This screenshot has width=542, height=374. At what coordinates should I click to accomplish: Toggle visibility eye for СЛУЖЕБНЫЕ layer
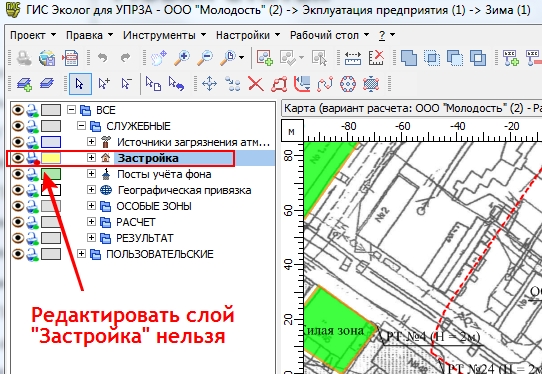(x=18, y=126)
